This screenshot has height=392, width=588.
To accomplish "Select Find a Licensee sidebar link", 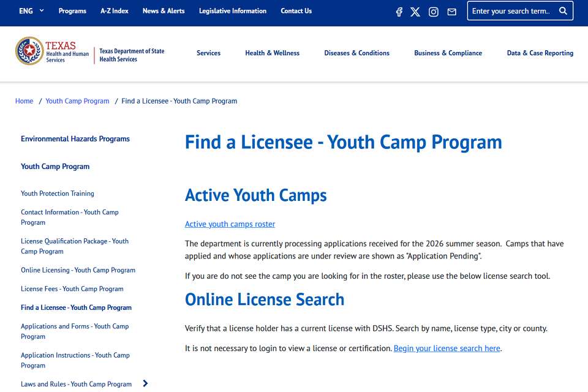I will [x=76, y=307].
